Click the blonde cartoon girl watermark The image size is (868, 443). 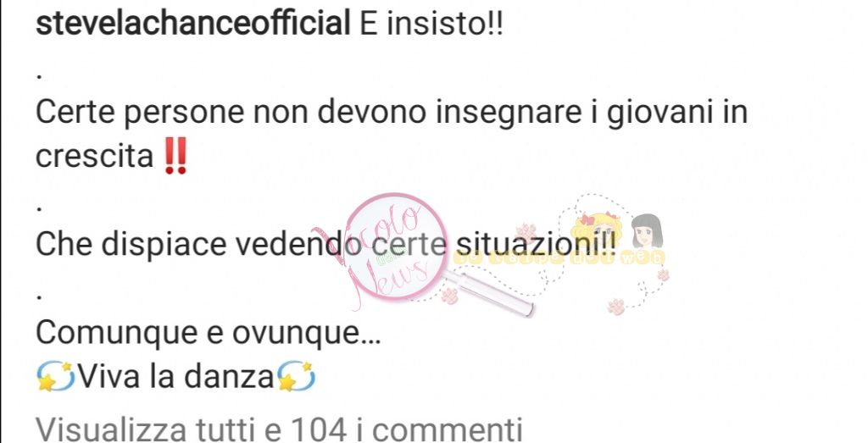[598, 230]
